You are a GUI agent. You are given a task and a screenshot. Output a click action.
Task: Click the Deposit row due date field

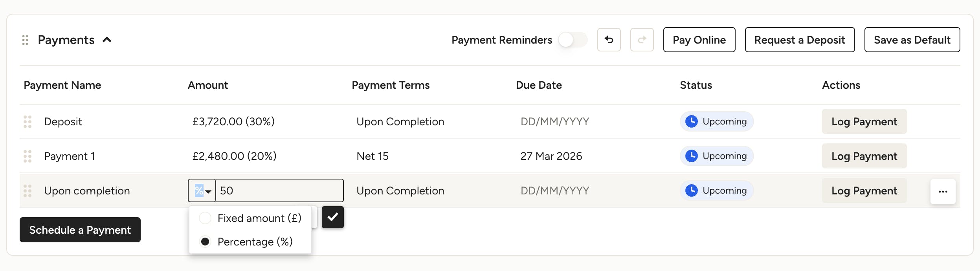(555, 122)
